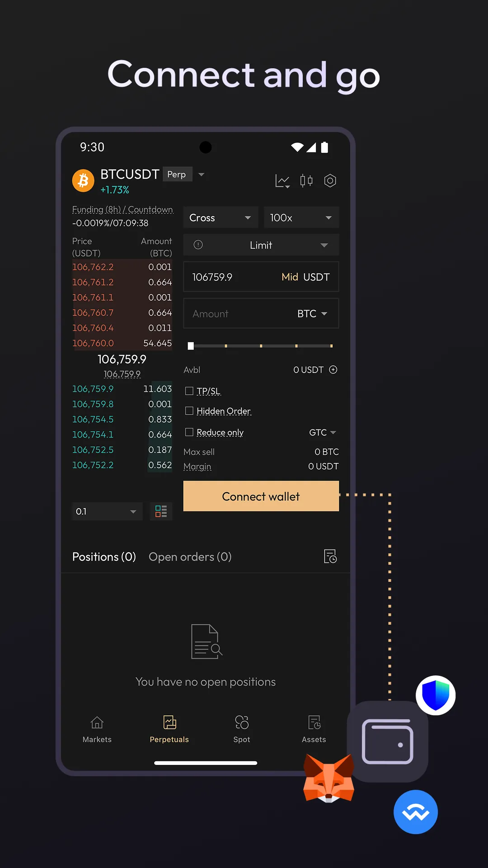Tap the cellular signal icon

(x=311, y=147)
